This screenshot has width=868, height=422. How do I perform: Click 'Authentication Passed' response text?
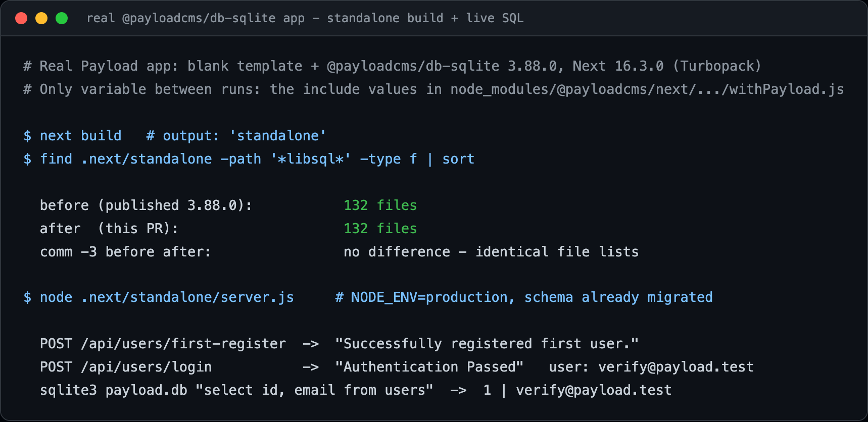(429, 367)
